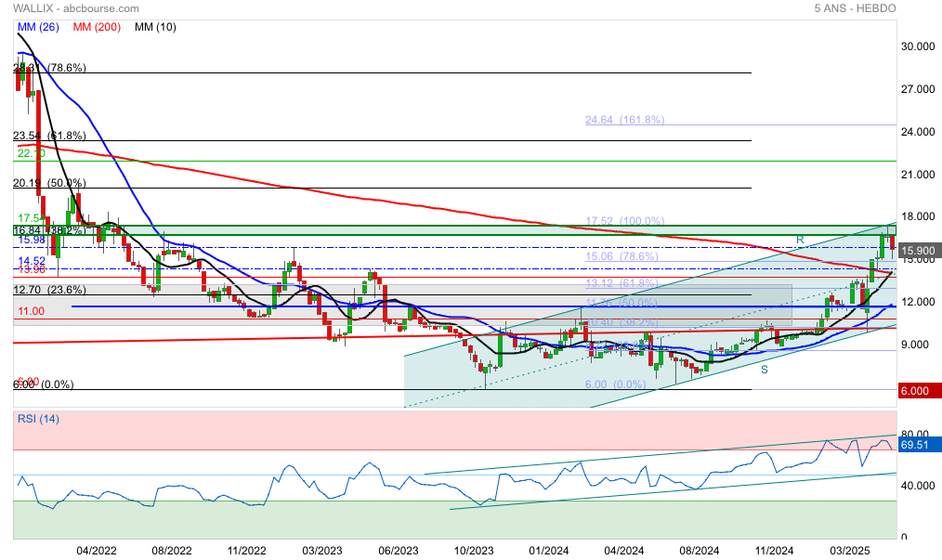
Task: Click the 17.52 (100.0%) retracement label
Action: coord(625,221)
